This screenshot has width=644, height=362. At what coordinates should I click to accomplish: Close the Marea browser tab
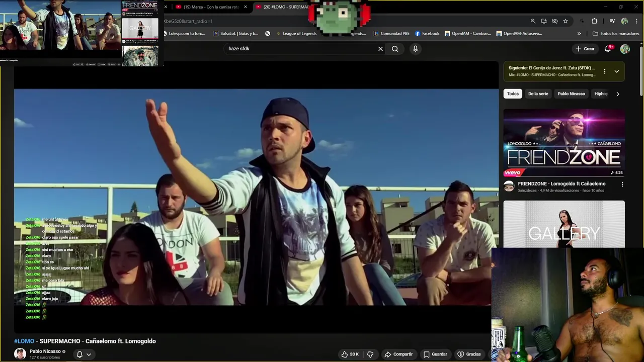[x=246, y=7]
